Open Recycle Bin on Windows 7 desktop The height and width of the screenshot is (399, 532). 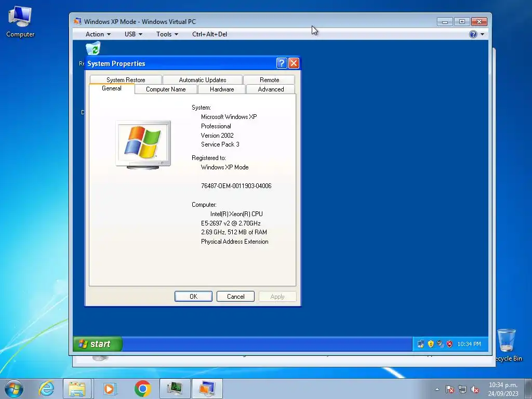(x=508, y=345)
